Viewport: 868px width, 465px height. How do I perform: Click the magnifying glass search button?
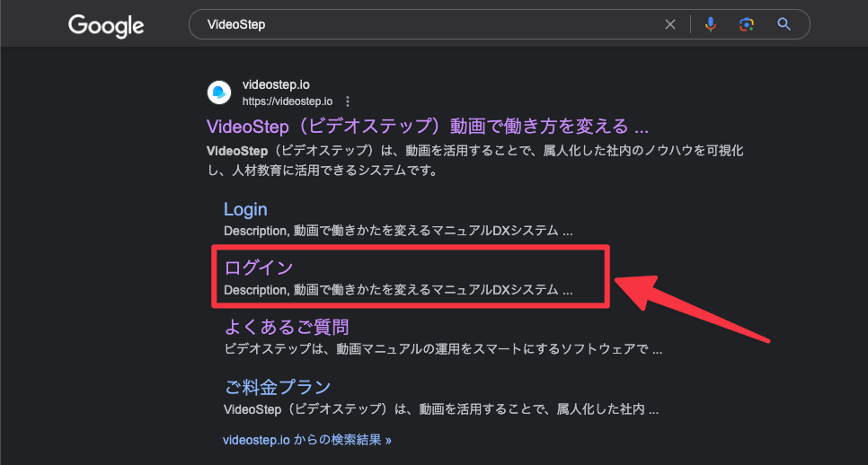click(x=784, y=24)
